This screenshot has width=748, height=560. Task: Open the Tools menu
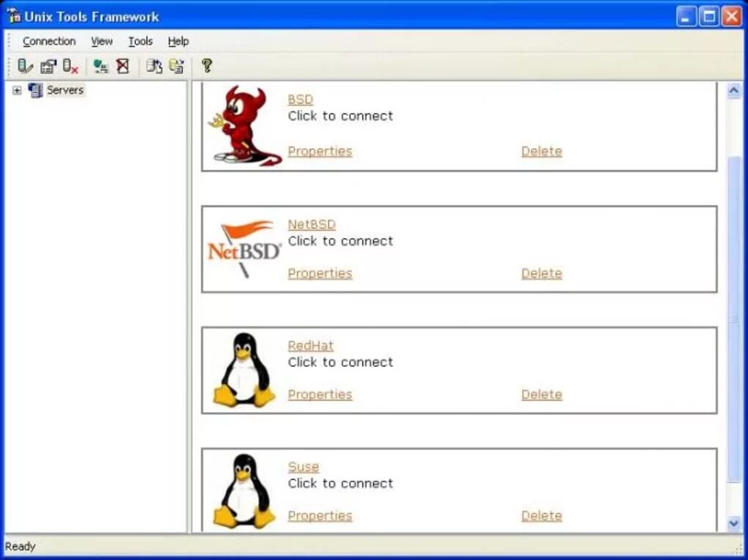(x=140, y=42)
